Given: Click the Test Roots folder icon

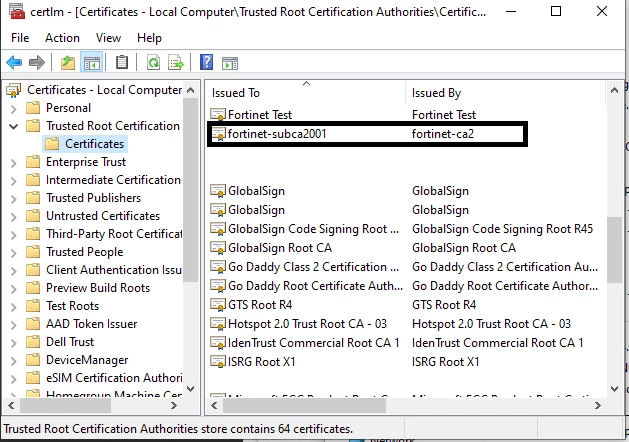Looking at the screenshot, I should pyautogui.click(x=33, y=306).
